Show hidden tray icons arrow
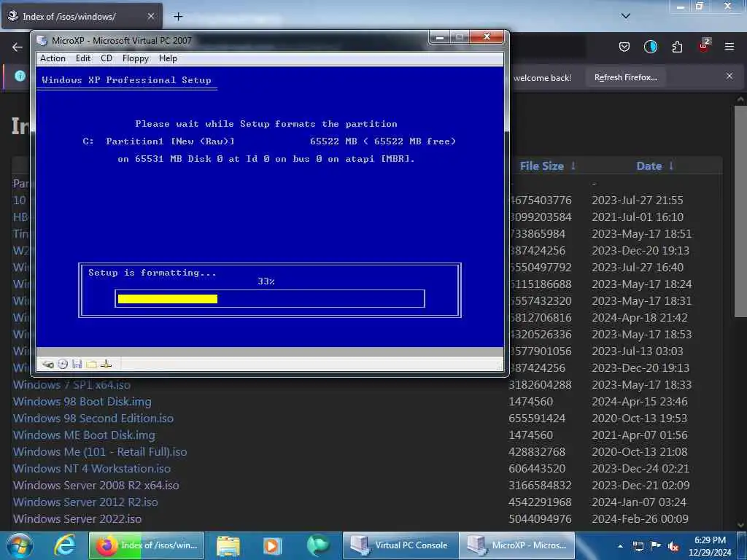Screen dimensions: 747x560 [x=620, y=546]
